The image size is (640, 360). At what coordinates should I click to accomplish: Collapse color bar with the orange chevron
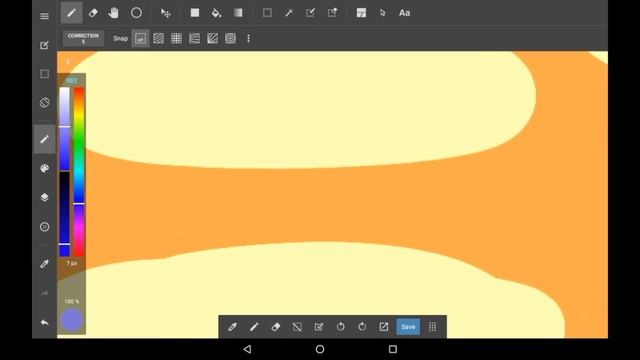click(x=68, y=62)
